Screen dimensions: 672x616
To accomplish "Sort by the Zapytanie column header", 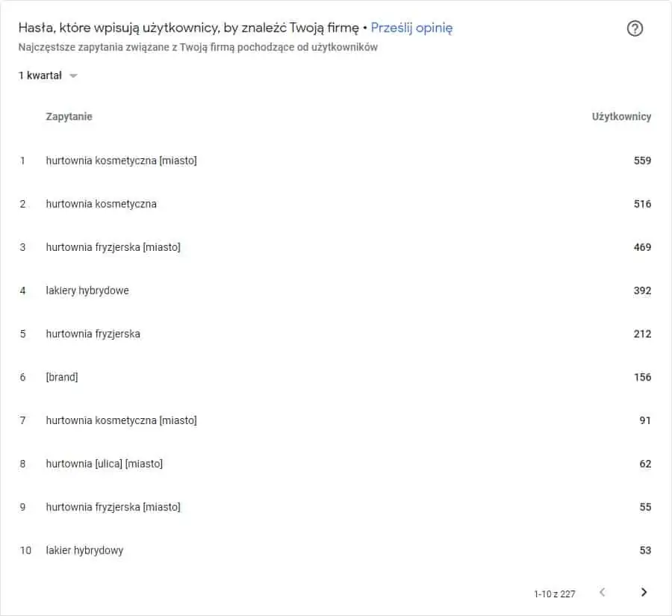I will click(69, 116).
